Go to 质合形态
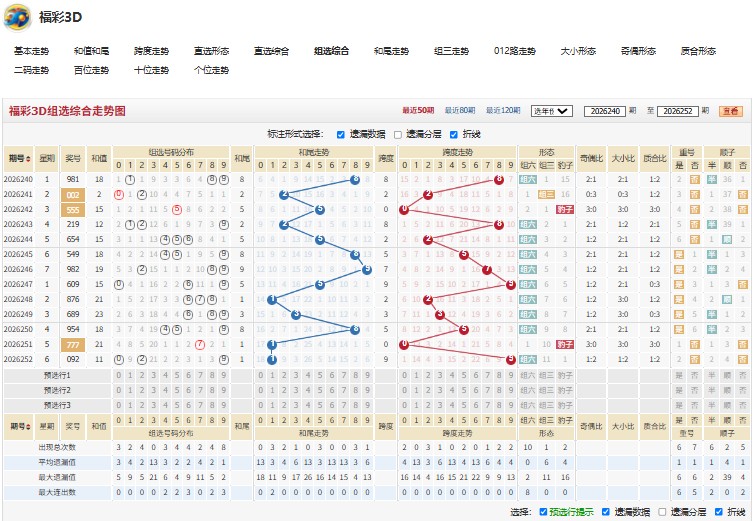Image resolution: width=755 pixels, height=521 pixels. [x=698, y=51]
